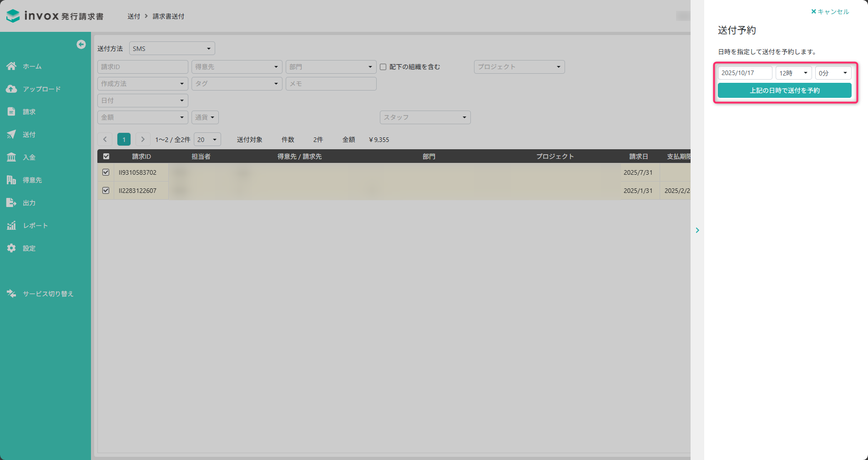Image resolution: width=868 pixels, height=460 pixels.
Task: Uncheck the row for invoice II2283122607
Action: (x=106, y=191)
